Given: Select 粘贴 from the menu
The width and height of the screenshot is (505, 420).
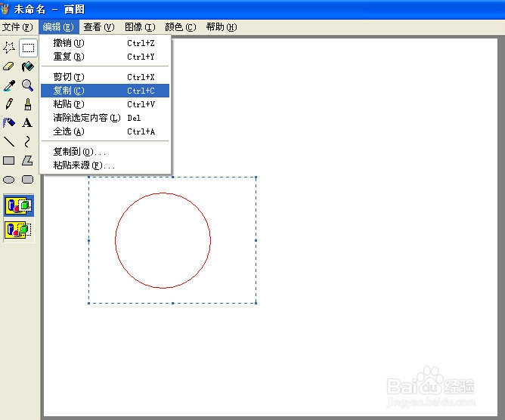Looking at the screenshot, I should pyautogui.click(x=105, y=104).
